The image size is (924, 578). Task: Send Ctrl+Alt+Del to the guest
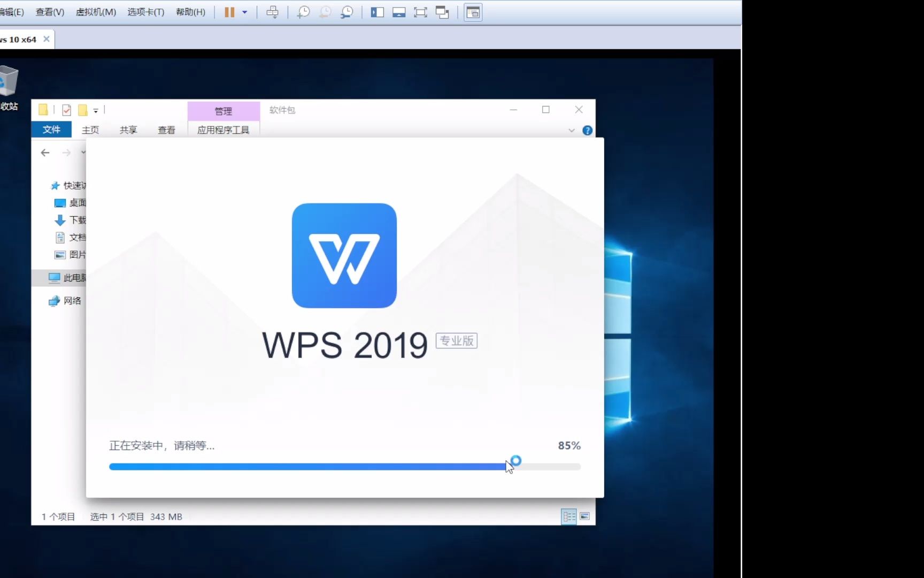(273, 12)
